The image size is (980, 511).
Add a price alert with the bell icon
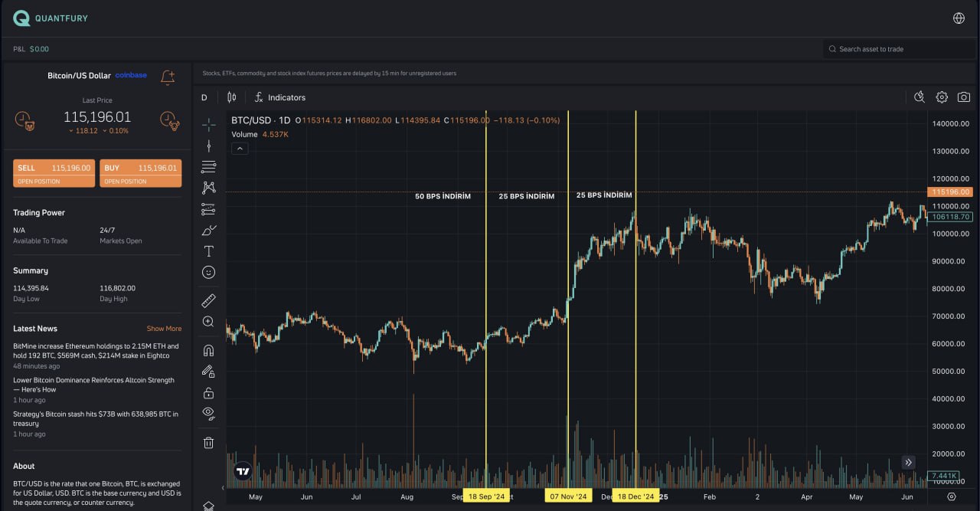pyautogui.click(x=168, y=77)
